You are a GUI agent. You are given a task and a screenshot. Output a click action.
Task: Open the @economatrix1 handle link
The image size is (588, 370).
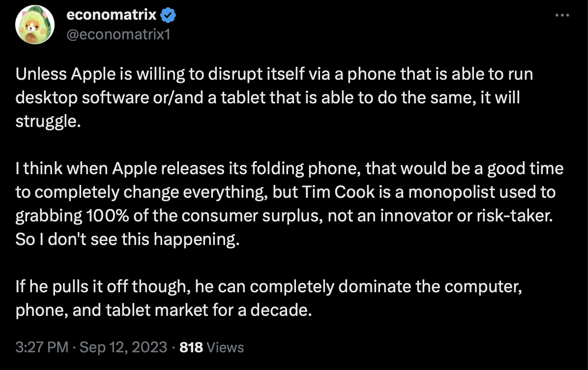pyautogui.click(x=118, y=34)
